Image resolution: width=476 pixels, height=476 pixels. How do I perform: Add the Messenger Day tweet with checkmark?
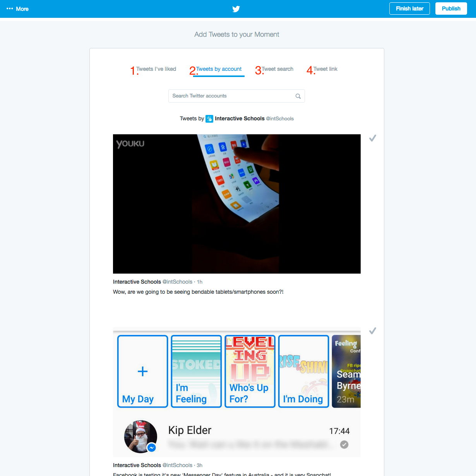[x=373, y=331]
